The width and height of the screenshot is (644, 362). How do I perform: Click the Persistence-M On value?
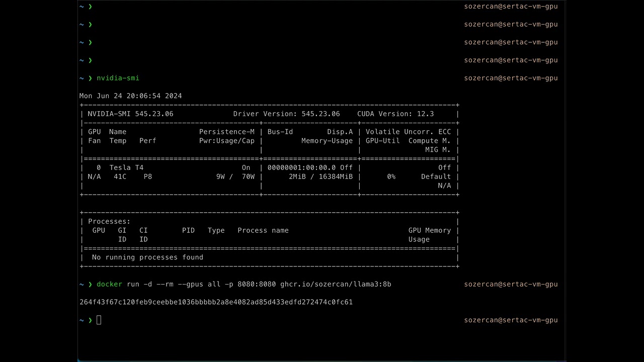click(246, 167)
